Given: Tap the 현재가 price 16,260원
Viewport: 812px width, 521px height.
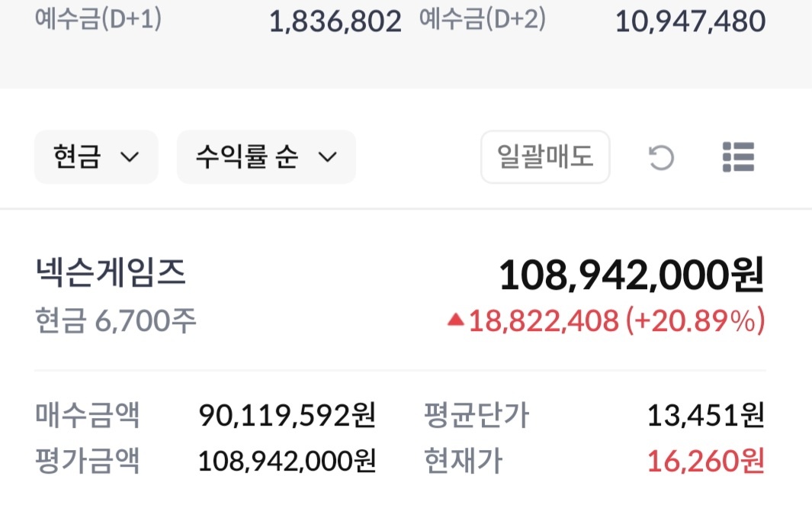Looking at the screenshot, I should (x=705, y=461).
